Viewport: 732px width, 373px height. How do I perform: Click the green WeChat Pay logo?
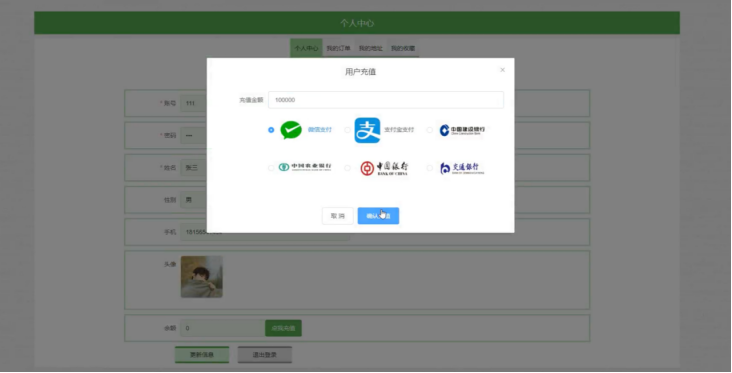coord(291,130)
